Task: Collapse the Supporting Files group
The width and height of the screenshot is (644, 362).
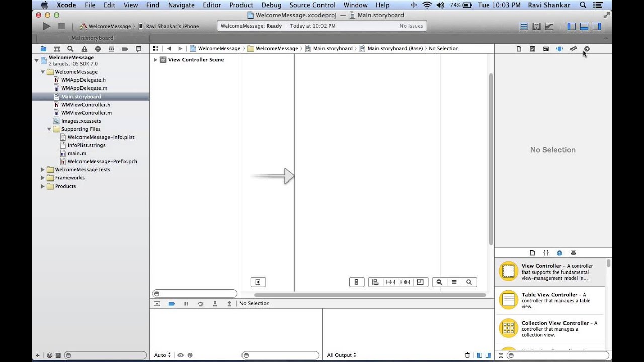Action: (x=49, y=129)
